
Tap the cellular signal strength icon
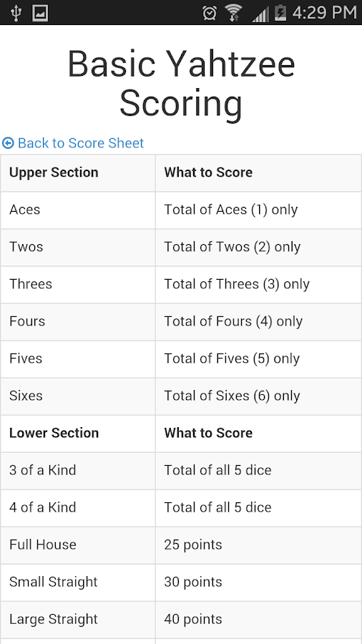click(260, 14)
